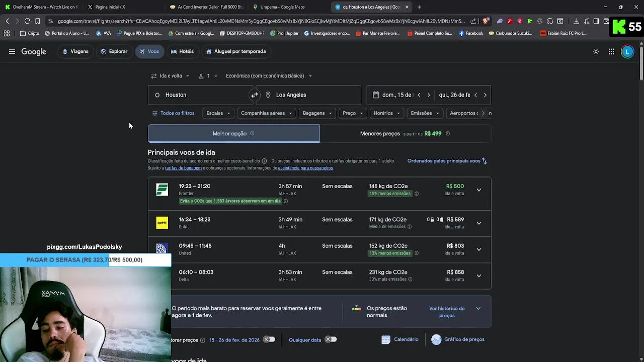The height and width of the screenshot is (362, 644).
Task: Enable Qualquer data price tracking
Action: pyautogui.click(x=331, y=339)
